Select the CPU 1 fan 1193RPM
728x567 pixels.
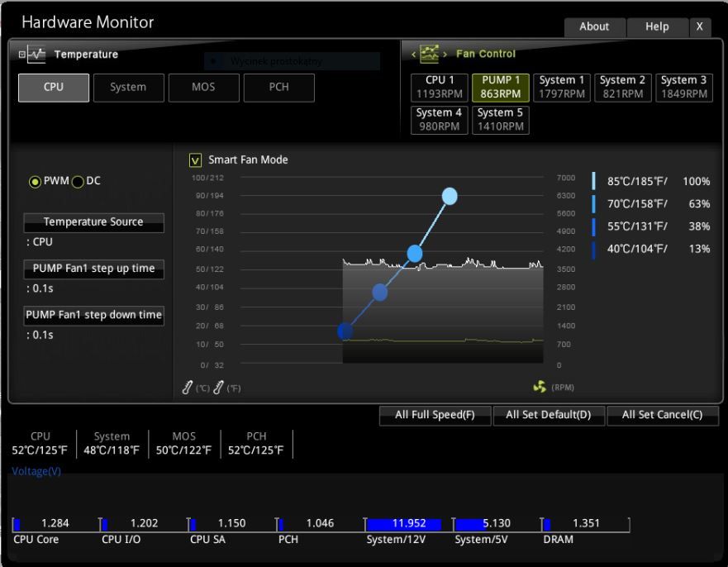tap(440, 88)
